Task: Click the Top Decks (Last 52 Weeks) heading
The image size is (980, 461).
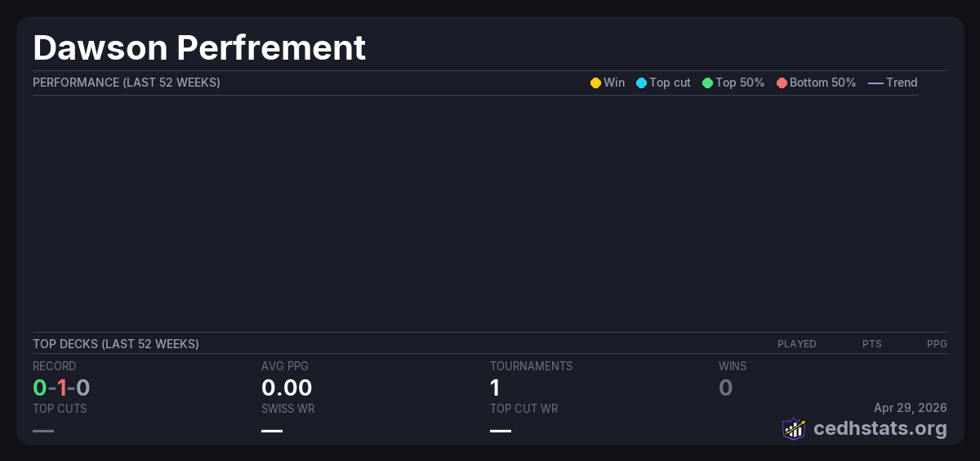Action: point(116,344)
